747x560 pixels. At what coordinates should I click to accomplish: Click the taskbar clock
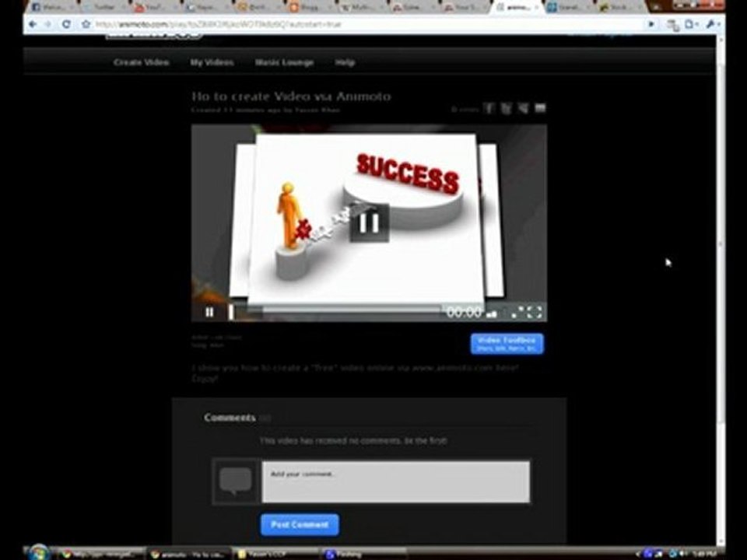tap(706, 554)
